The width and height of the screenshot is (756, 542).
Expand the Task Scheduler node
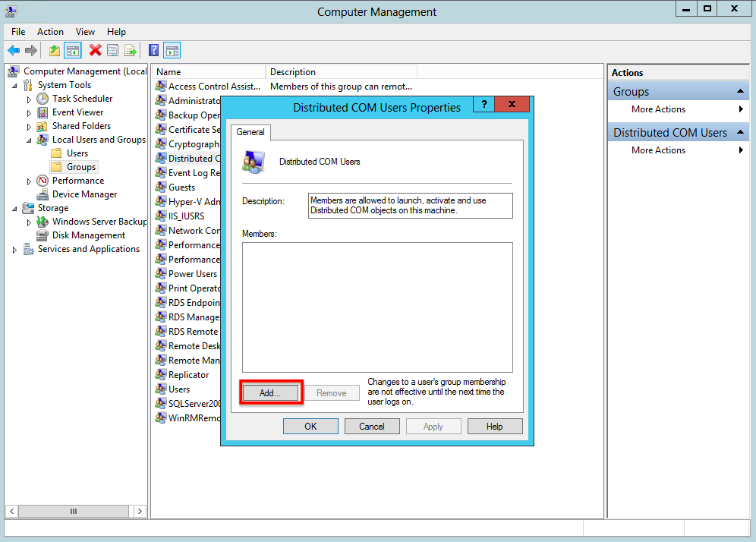point(29,99)
